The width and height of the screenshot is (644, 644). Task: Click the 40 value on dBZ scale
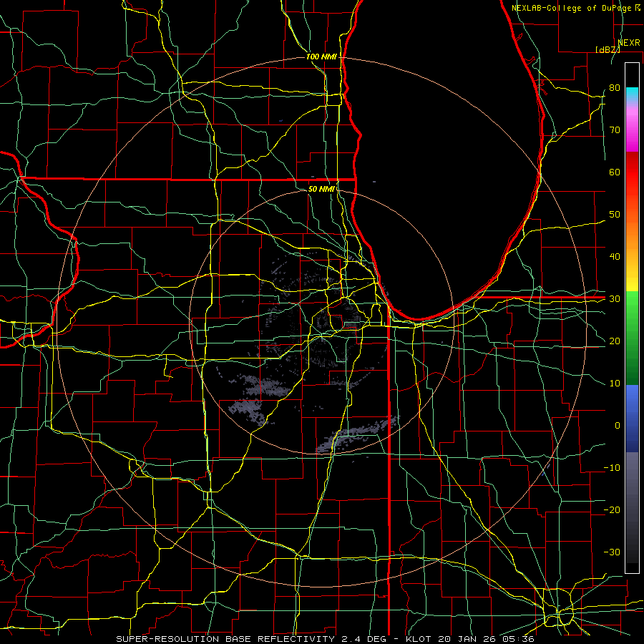(x=615, y=257)
